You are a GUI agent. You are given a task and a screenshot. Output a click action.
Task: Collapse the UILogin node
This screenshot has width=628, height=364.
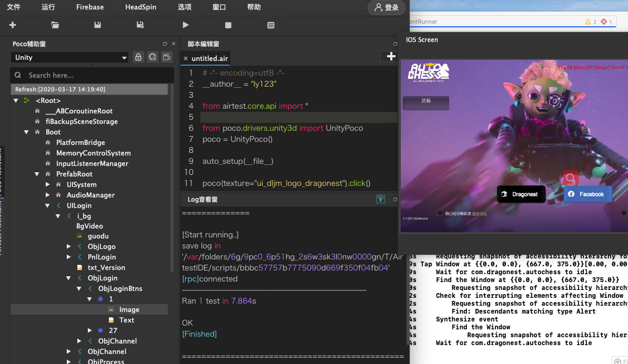click(x=47, y=205)
